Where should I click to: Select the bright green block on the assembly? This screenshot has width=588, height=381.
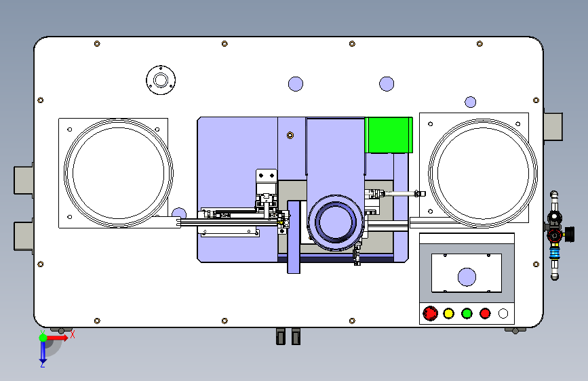(x=389, y=135)
